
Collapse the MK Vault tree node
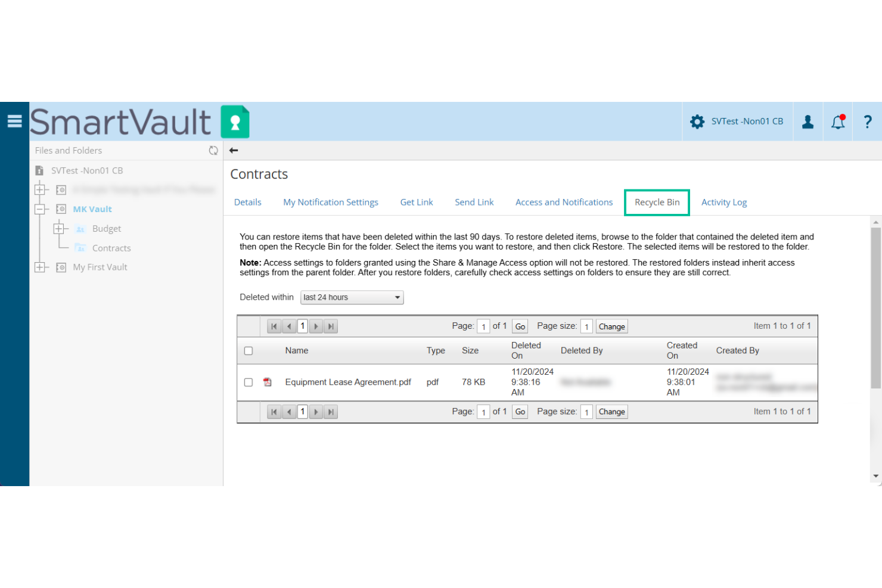[41, 209]
